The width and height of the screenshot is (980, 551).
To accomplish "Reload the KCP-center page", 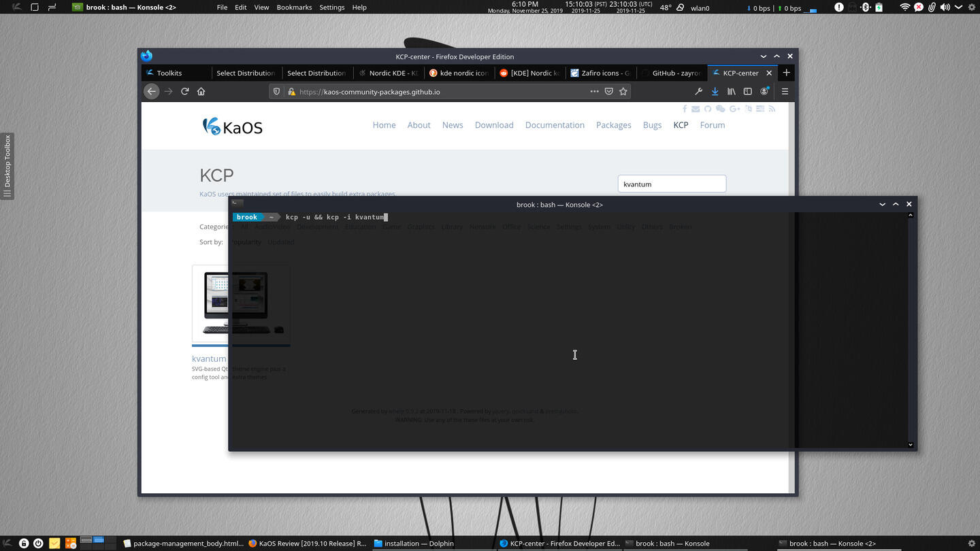I will point(184,91).
